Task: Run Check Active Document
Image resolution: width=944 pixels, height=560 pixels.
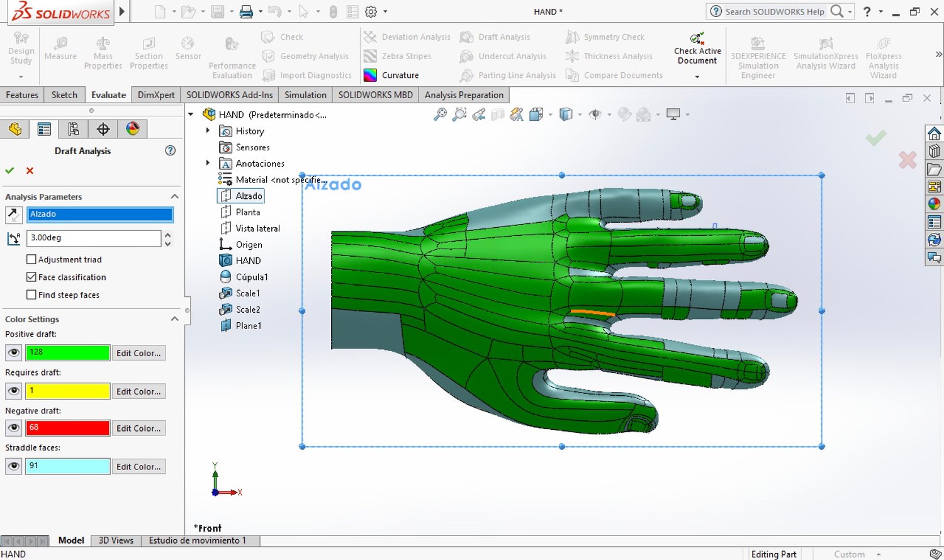Action: click(697, 49)
